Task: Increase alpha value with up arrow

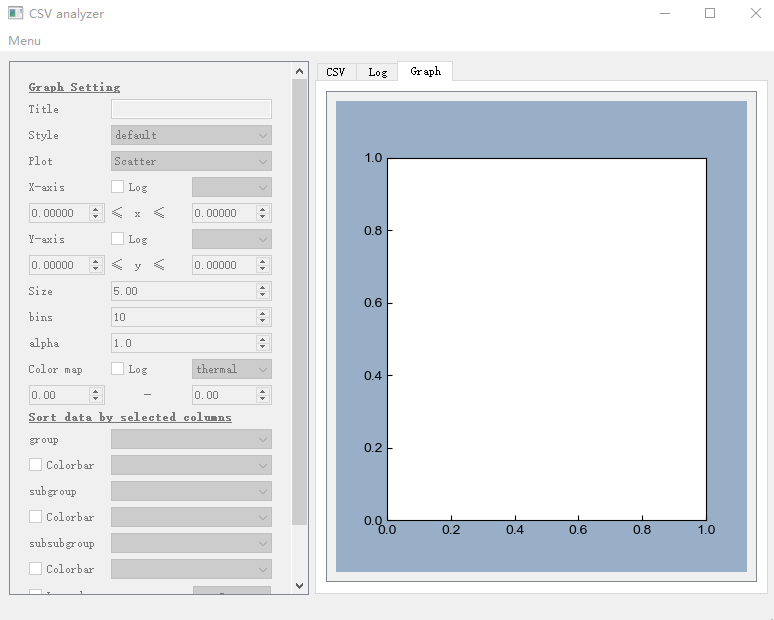Action: pos(263,339)
